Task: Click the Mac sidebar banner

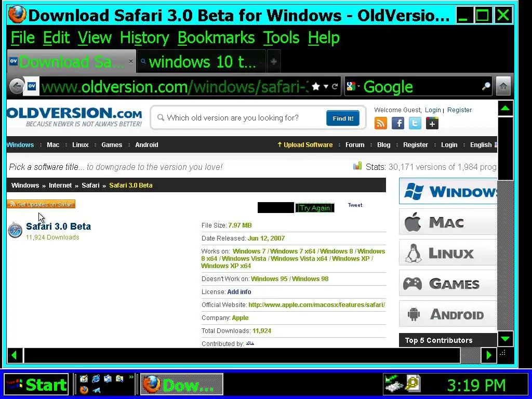Action: (448, 222)
